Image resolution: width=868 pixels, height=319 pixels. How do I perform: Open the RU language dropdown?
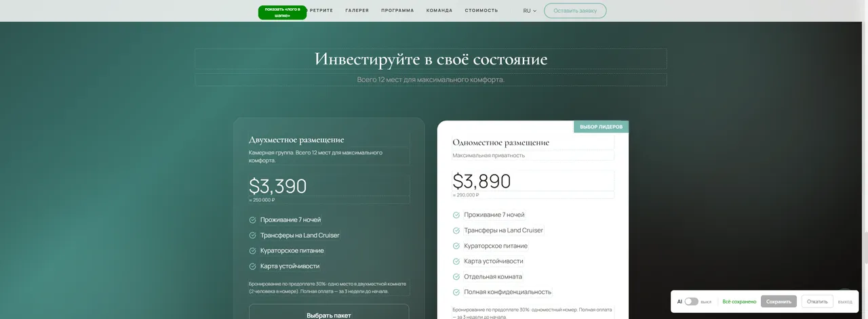[530, 11]
